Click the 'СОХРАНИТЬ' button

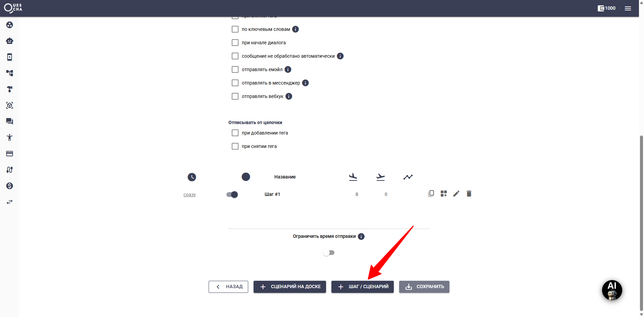tap(424, 287)
